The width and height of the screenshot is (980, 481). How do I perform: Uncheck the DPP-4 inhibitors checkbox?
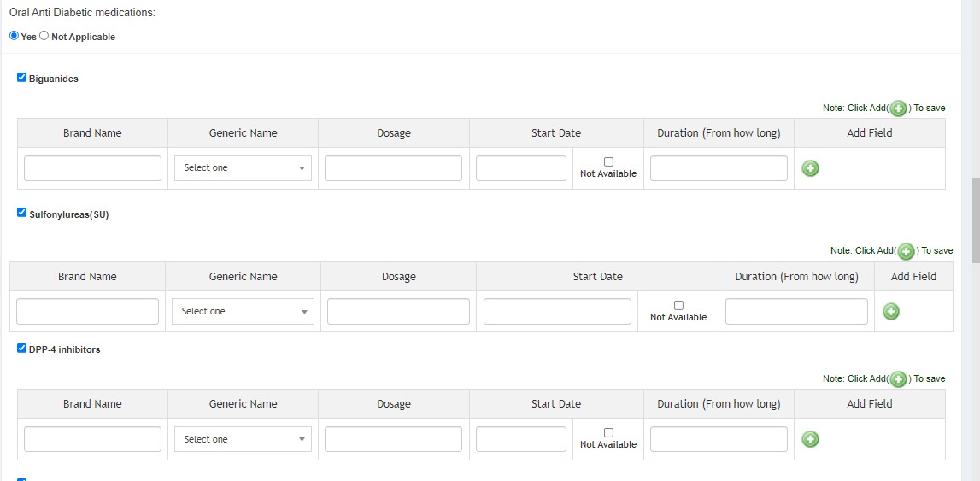[22, 349]
